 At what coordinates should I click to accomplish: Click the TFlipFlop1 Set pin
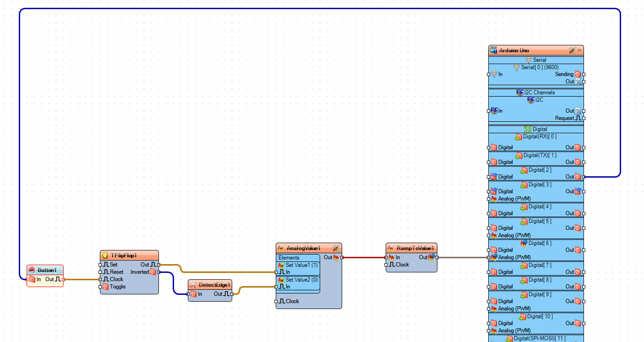click(100, 265)
